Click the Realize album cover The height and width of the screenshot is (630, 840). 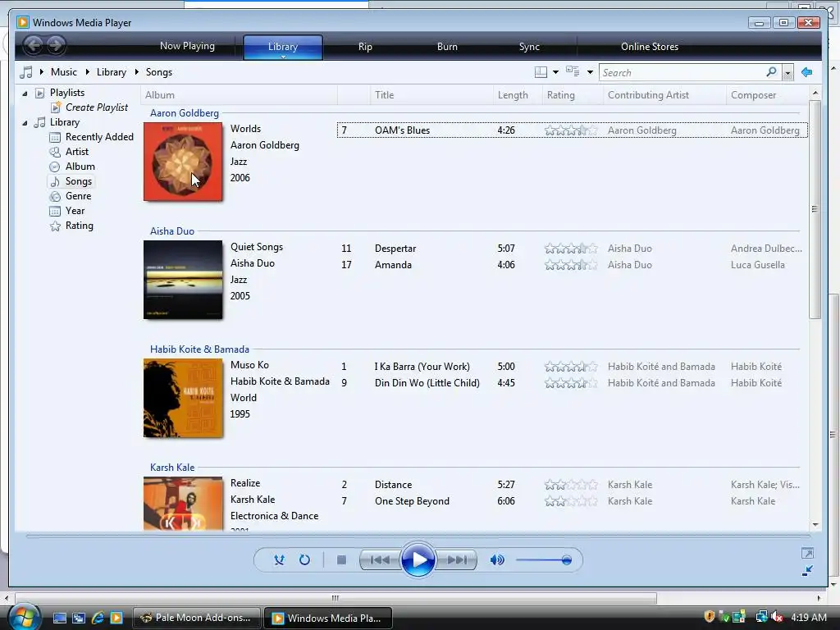point(183,503)
